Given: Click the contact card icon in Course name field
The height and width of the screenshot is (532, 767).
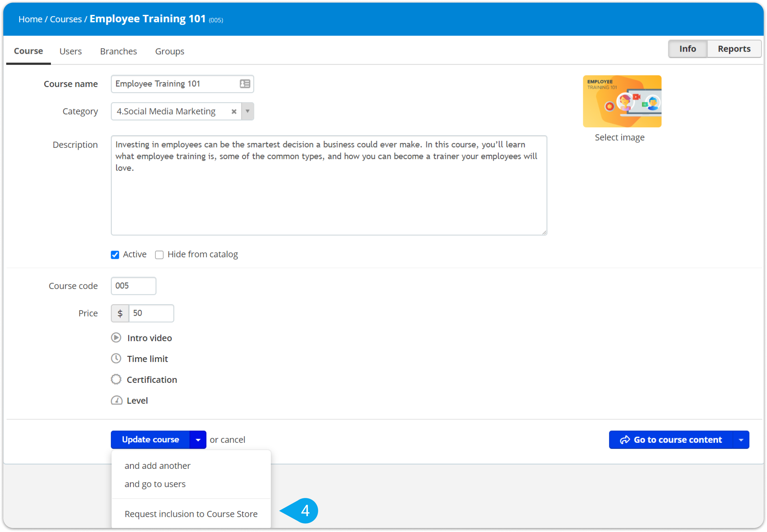Looking at the screenshot, I should click(x=245, y=84).
